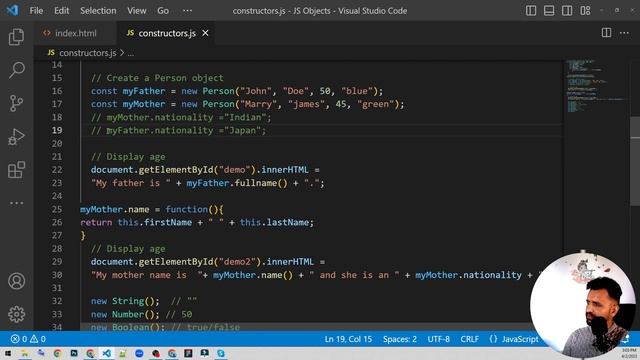Screen dimensions: 640x360
Task: Open File Explorer from taskbar
Action: pyautogui.click(x=24, y=353)
